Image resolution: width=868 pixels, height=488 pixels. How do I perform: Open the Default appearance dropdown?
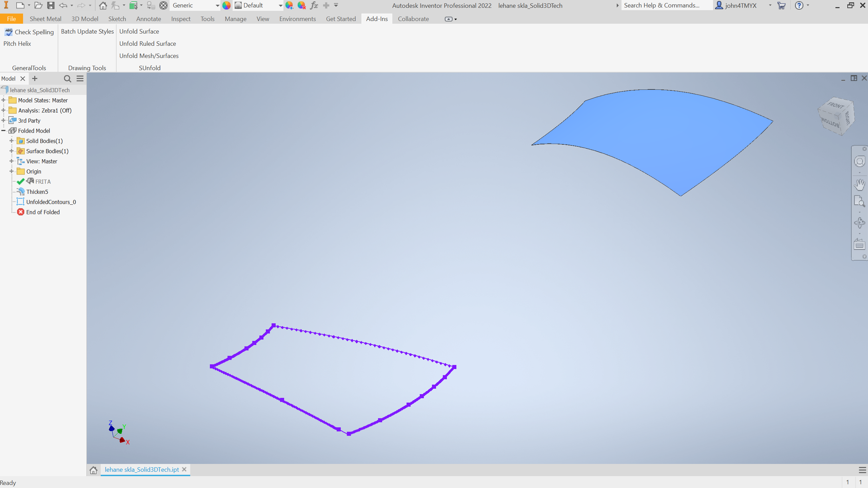(280, 5)
